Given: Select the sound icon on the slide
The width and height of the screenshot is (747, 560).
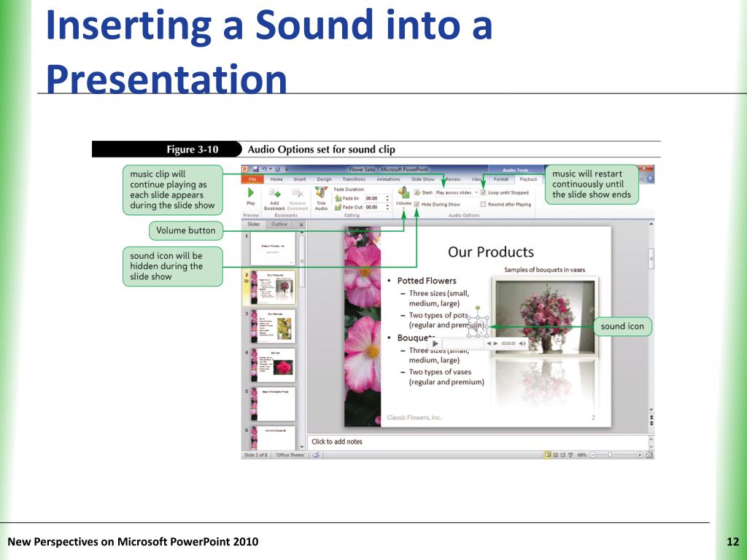Looking at the screenshot, I should (x=477, y=326).
